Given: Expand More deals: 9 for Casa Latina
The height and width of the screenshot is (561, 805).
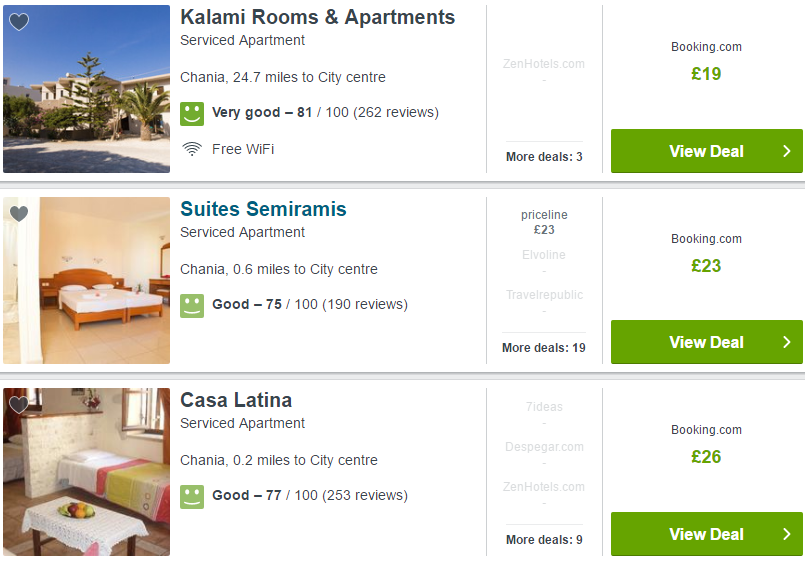Looking at the screenshot, I should [544, 539].
